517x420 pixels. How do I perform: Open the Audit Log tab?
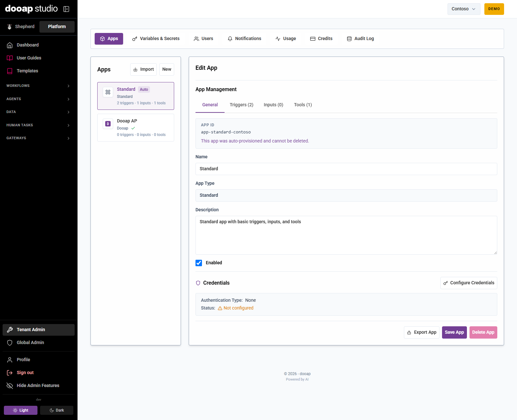tap(360, 39)
